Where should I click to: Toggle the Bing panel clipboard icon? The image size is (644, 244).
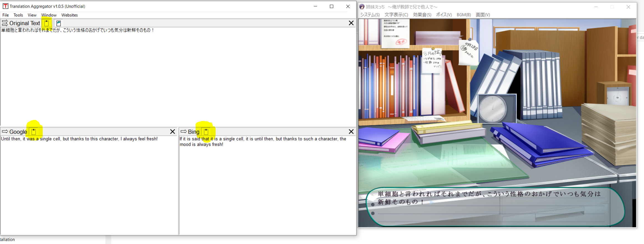206,132
